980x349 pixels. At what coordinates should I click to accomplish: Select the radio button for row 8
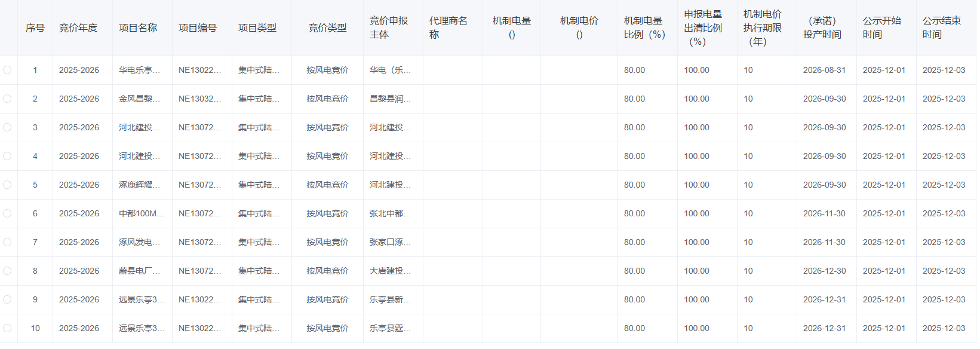click(7, 271)
